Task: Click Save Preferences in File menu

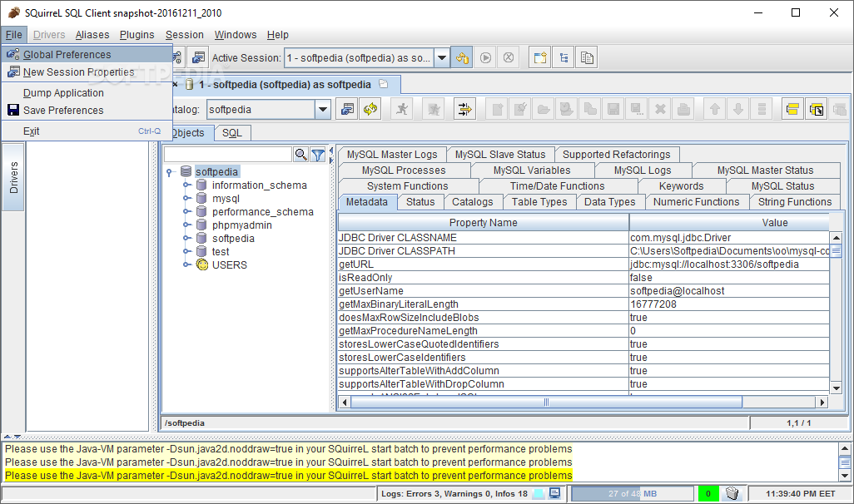Action: 87,111
